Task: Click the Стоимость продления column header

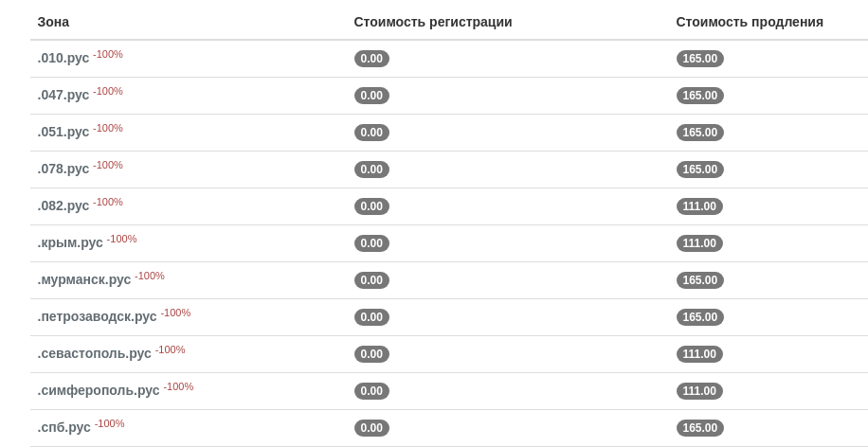Action: (750, 22)
